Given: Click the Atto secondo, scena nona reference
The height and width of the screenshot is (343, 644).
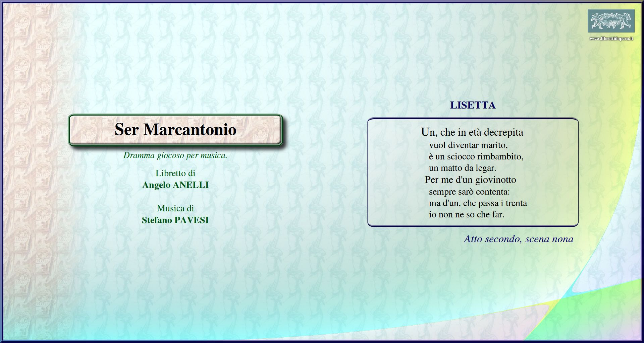Looking at the screenshot, I should click(x=519, y=239).
